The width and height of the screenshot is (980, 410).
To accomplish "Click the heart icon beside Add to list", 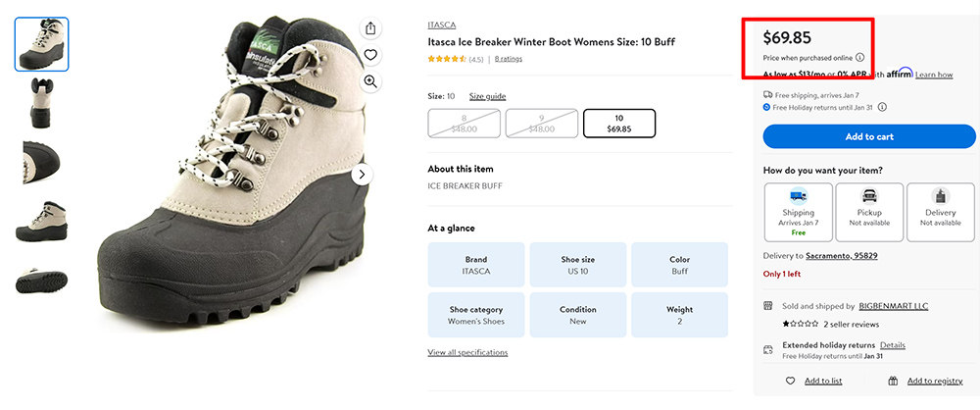I will point(790,381).
